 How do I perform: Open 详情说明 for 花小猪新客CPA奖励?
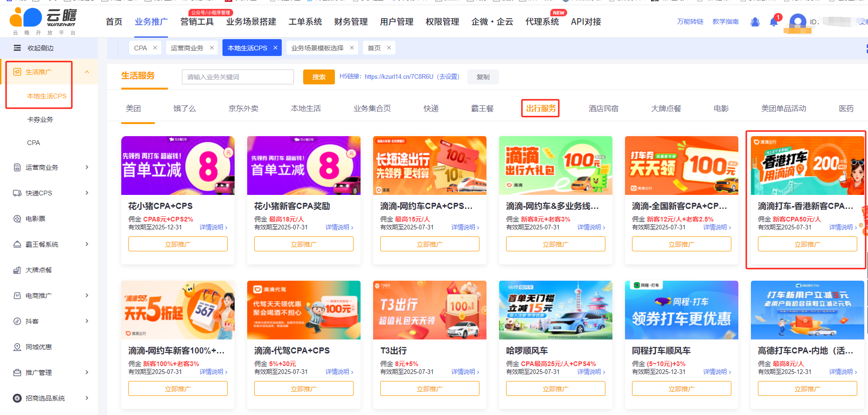[340, 227]
